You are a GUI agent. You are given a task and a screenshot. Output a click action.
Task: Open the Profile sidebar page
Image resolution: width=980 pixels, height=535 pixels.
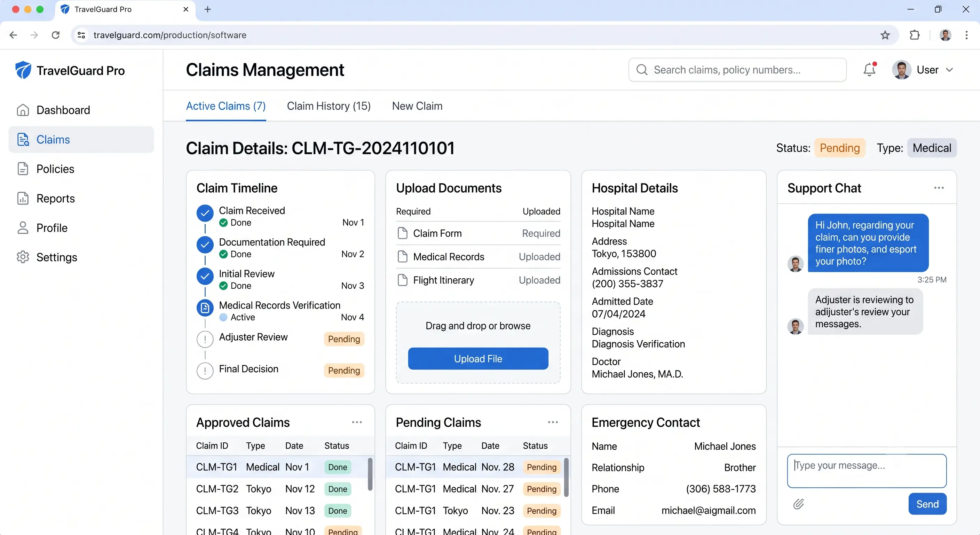tap(81, 228)
